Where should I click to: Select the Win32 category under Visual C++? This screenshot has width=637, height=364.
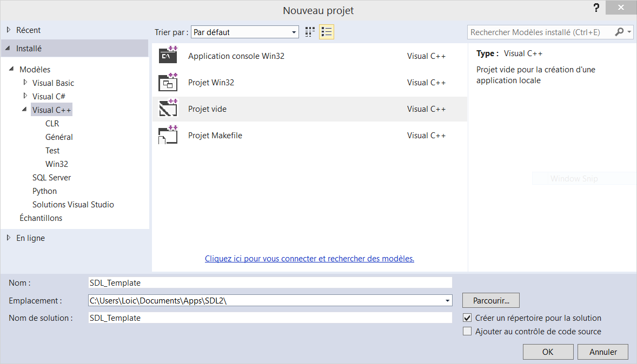pyautogui.click(x=57, y=164)
